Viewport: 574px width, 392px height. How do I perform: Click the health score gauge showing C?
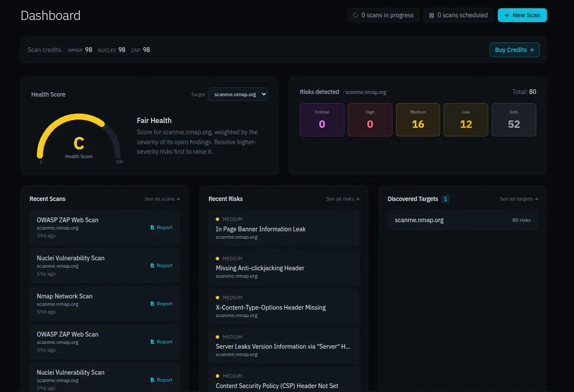pos(79,137)
